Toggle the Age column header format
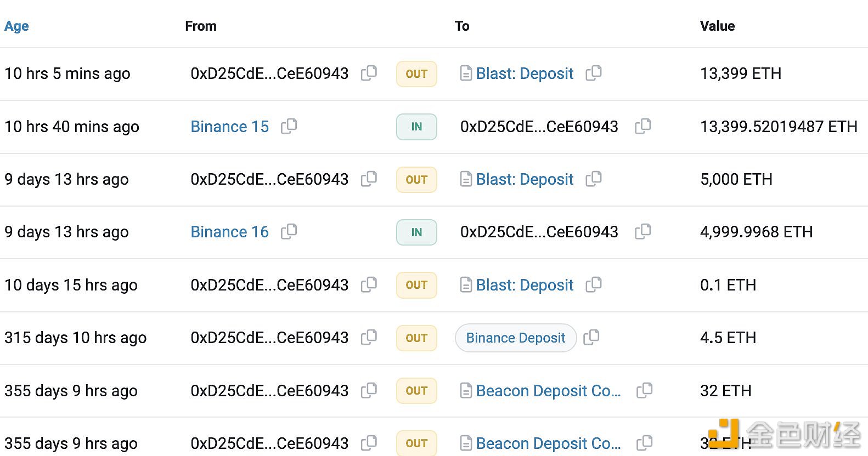Image resolution: width=868 pixels, height=456 pixels. 16,26
